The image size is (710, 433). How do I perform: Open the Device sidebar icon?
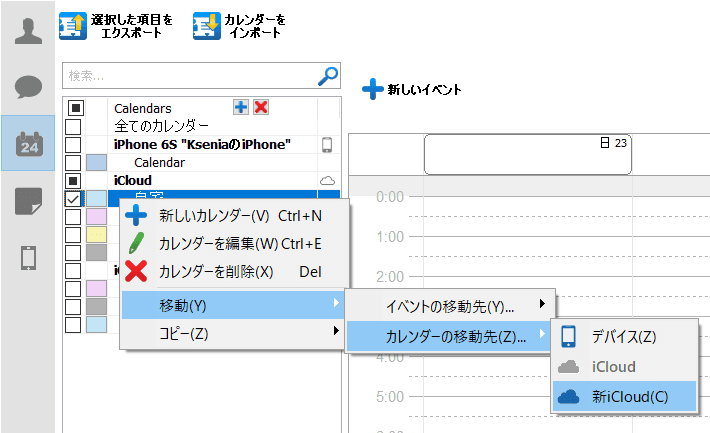coord(27,258)
